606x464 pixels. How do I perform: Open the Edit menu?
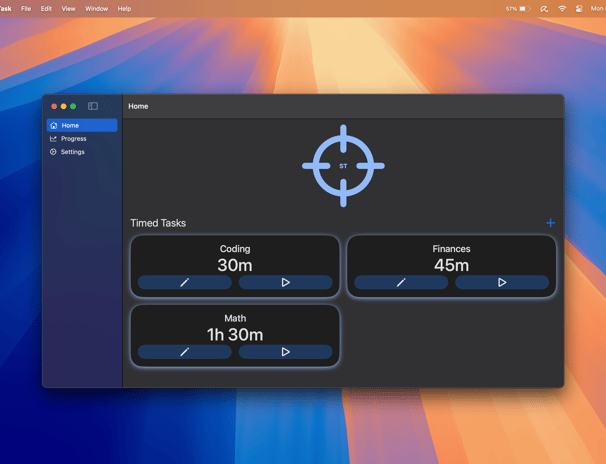46,8
